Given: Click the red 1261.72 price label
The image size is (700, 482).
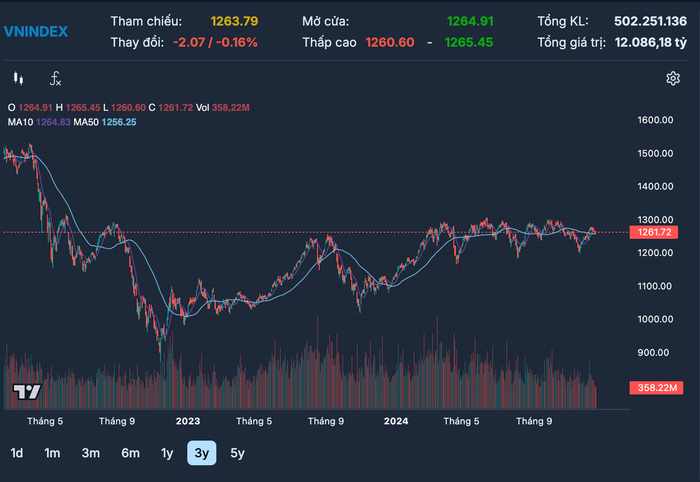Looking at the screenshot, I should [x=654, y=232].
